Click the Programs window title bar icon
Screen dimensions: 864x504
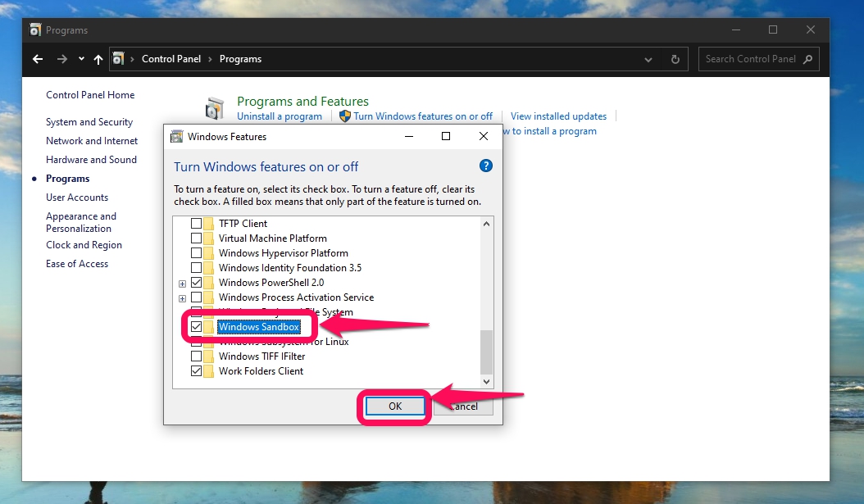coord(34,30)
